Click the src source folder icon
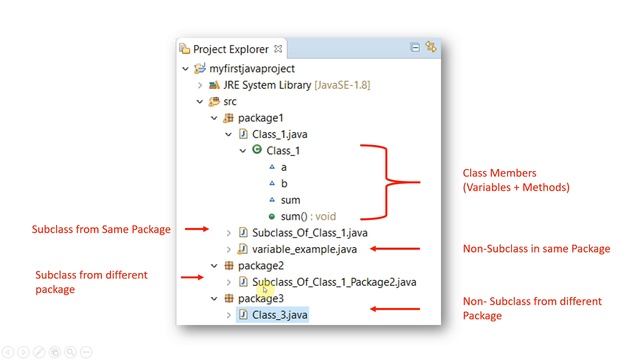 (x=214, y=101)
